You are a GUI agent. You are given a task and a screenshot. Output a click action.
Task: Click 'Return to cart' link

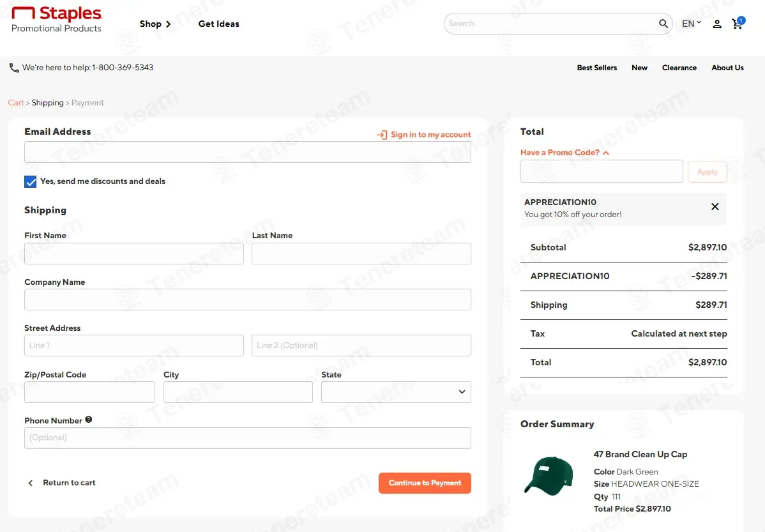(69, 483)
